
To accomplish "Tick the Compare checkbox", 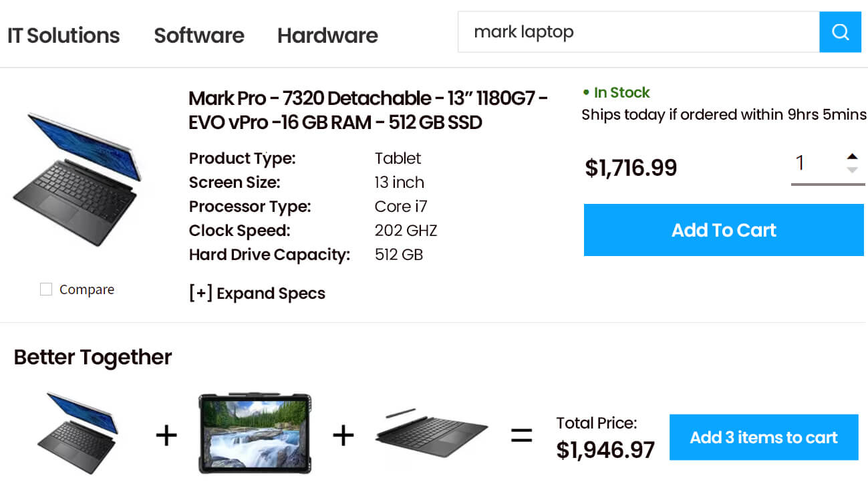I will point(46,289).
